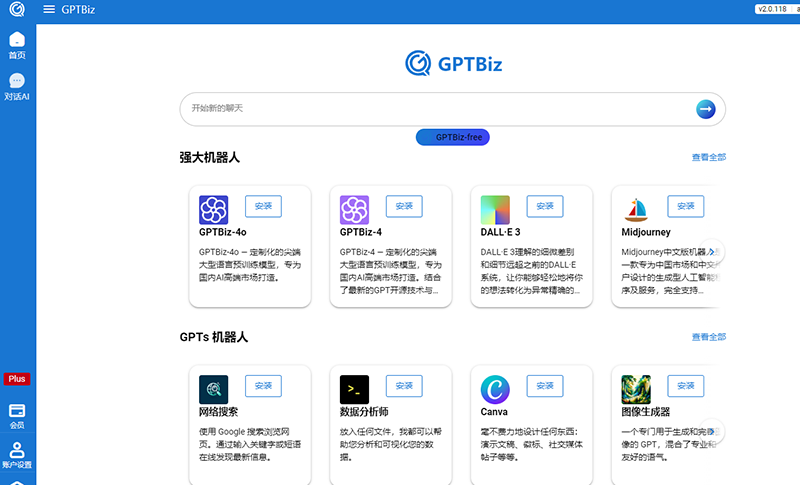The image size is (800, 485).
Task: Click the Canva description text
Action: (532, 444)
